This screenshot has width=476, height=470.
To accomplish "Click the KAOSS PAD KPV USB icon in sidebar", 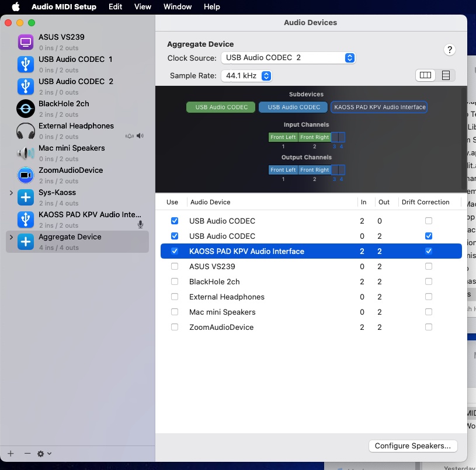I will coord(26,220).
